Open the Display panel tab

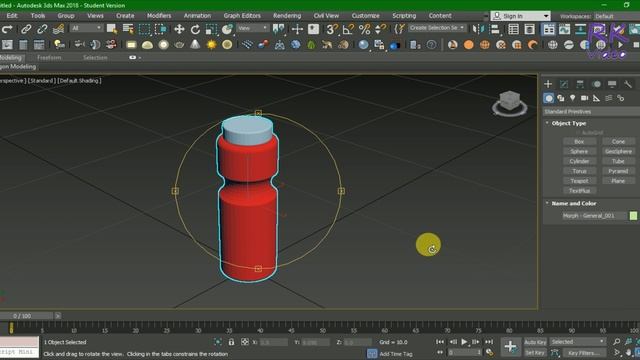(x=612, y=84)
